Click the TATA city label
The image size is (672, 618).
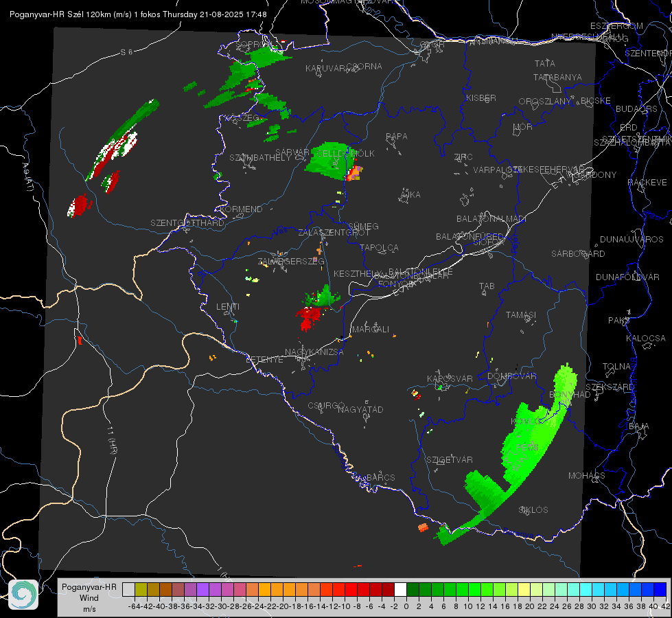coord(545,63)
